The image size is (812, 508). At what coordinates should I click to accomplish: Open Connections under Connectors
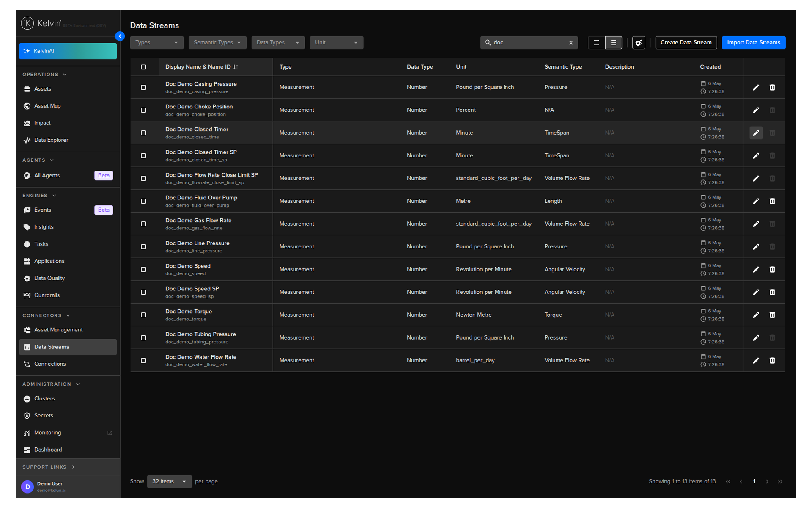point(68,364)
